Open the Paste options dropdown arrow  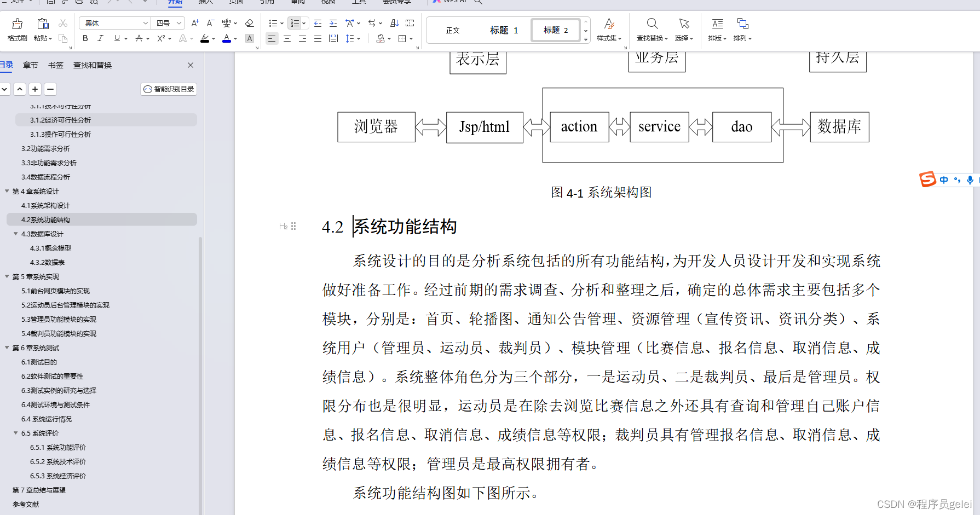click(50, 38)
